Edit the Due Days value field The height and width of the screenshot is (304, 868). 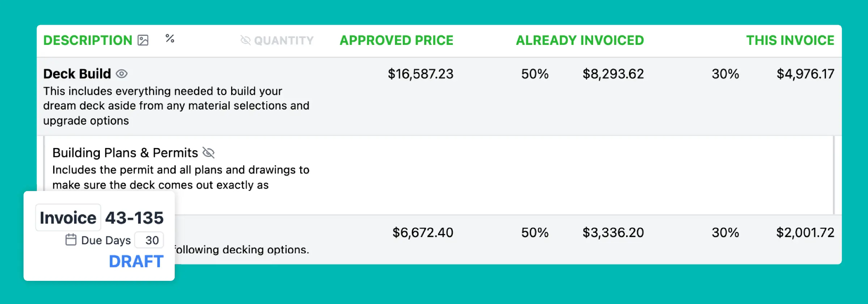click(x=151, y=240)
